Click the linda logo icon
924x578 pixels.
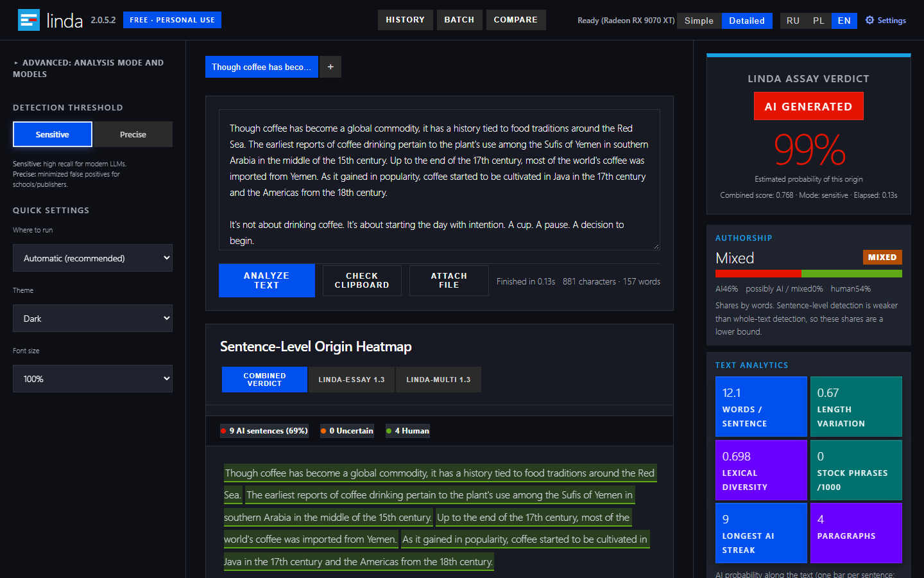[x=29, y=20]
